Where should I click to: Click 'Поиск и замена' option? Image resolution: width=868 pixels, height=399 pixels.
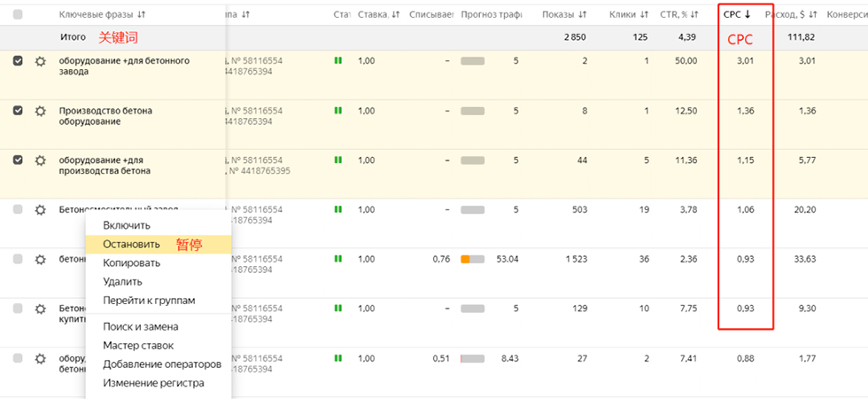pos(140,326)
